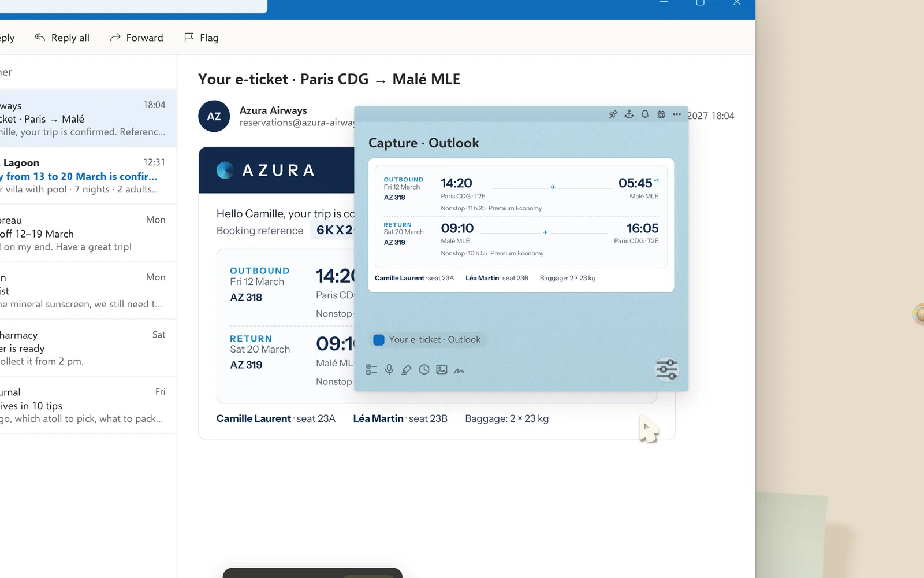Screen dimensions: 924x578
Task: Click the anchor icon on the note
Action: click(629, 114)
